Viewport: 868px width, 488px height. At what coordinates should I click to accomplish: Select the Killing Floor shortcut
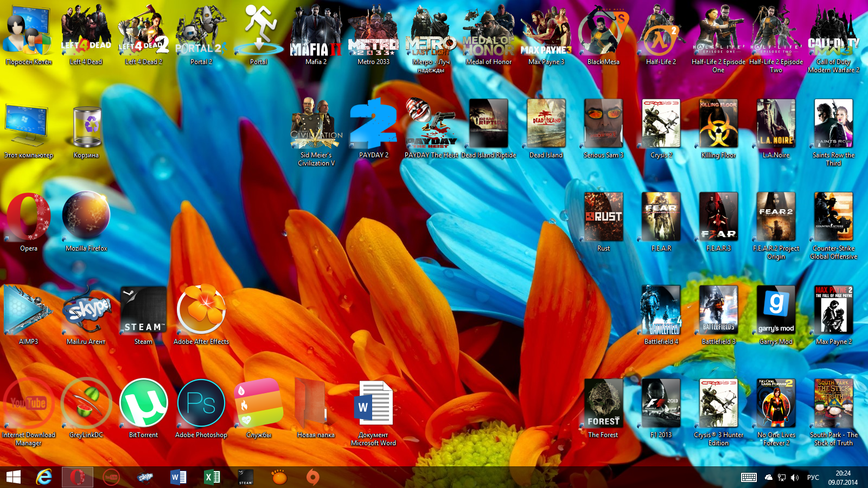[x=719, y=124]
